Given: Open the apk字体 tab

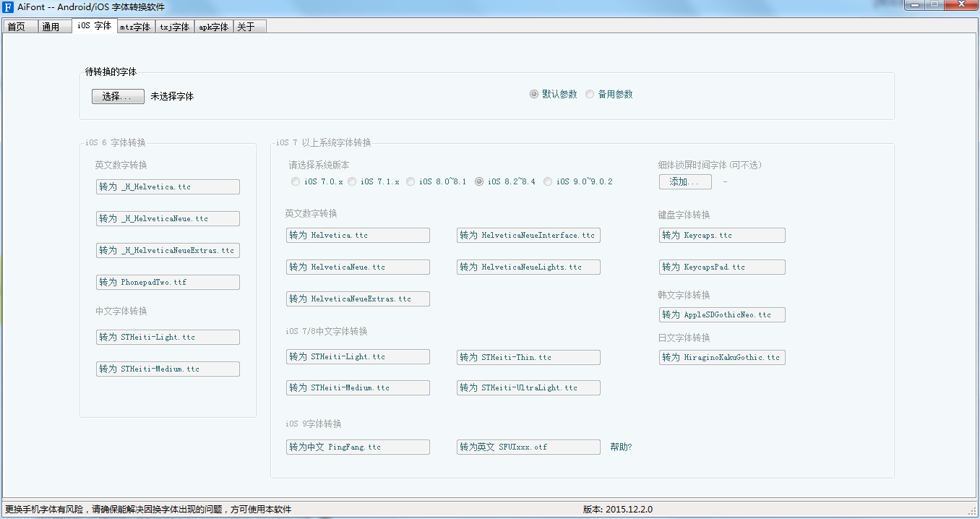Looking at the screenshot, I should (x=213, y=27).
